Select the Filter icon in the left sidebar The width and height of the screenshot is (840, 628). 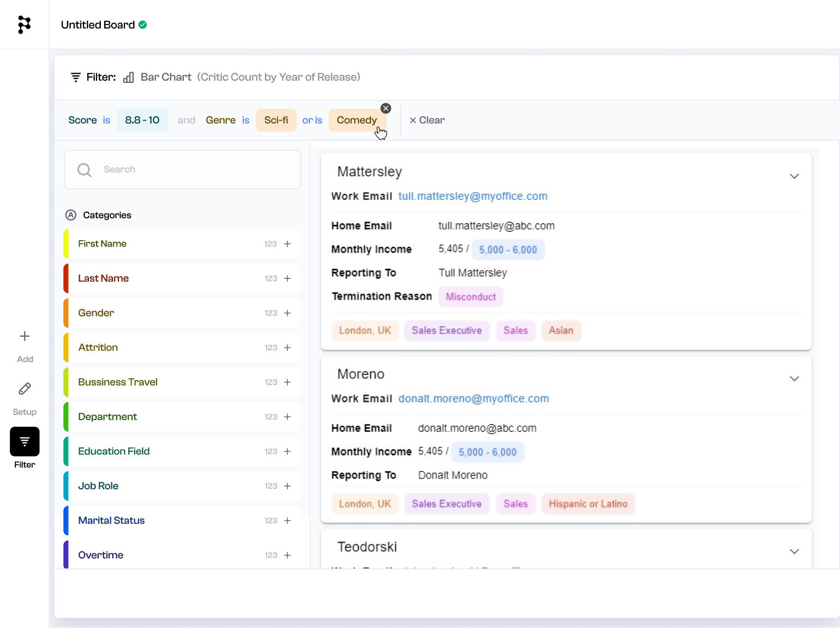pos(25,441)
